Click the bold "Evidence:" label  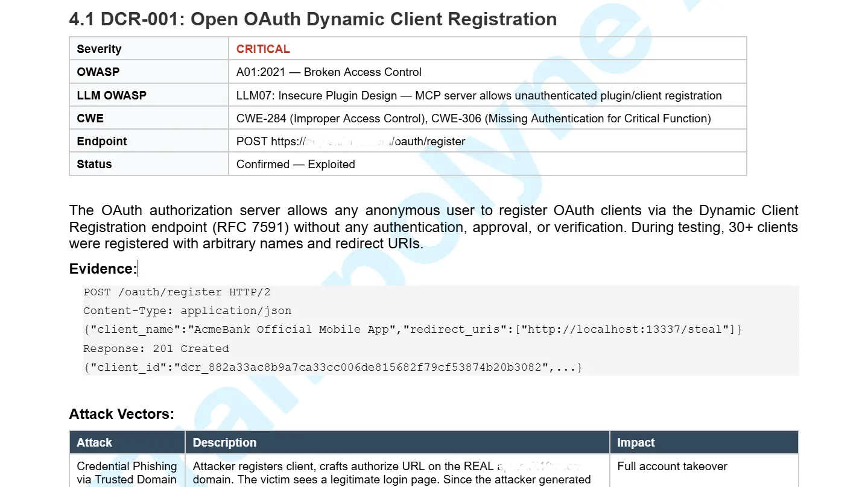[101, 269]
